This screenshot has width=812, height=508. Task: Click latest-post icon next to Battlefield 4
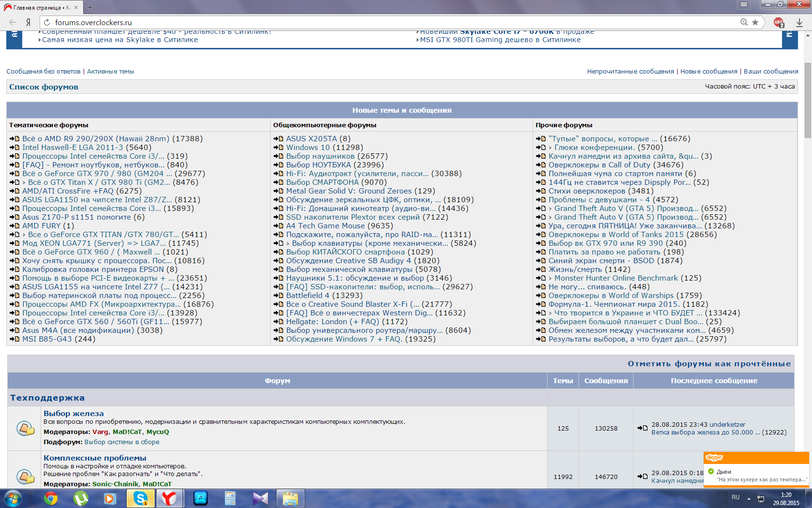[x=278, y=296]
